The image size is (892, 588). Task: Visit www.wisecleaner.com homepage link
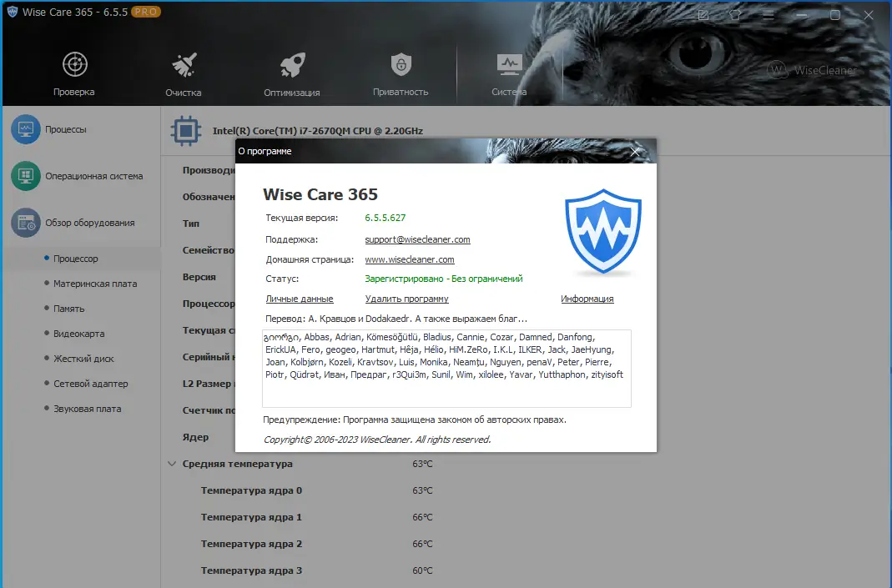coord(410,259)
